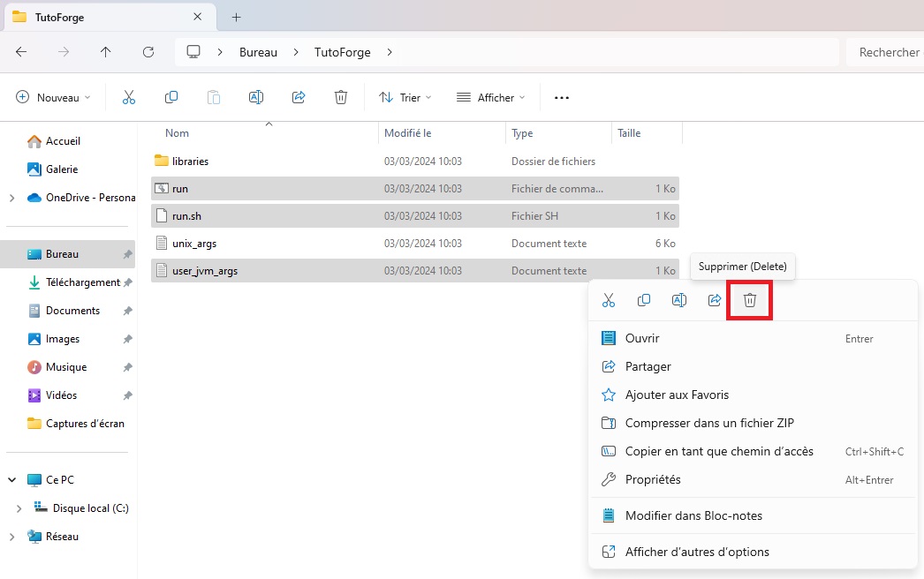Image resolution: width=924 pixels, height=579 pixels.
Task: Choose Modifier dans Bloc-notes
Action: point(754,515)
